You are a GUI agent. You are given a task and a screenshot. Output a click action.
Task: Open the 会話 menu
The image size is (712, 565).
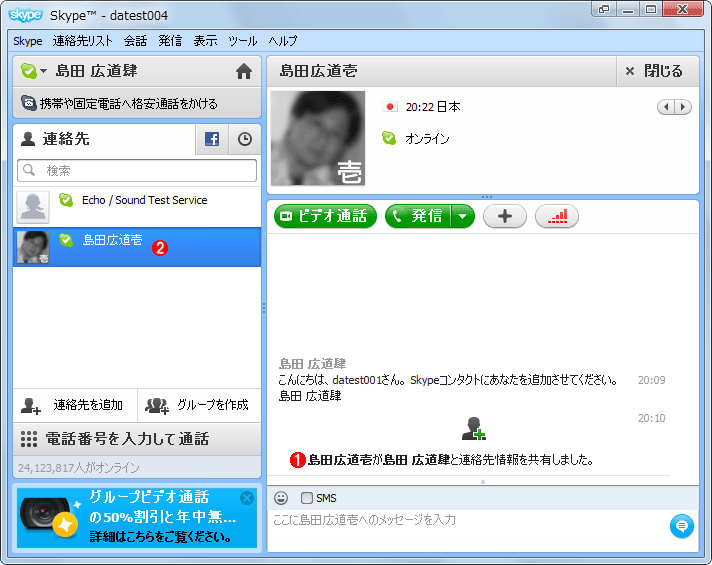click(135, 41)
